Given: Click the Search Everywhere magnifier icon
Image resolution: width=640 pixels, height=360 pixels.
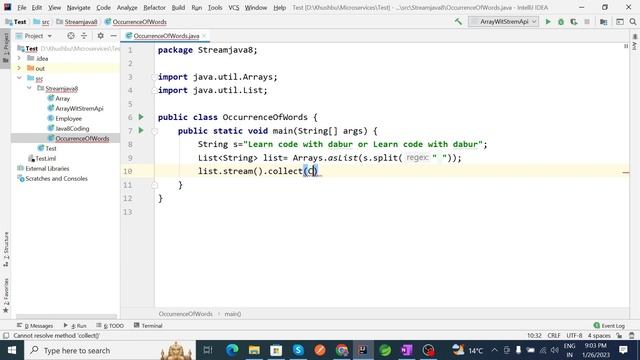Looking at the screenshot, I should [x=633, y=22].
